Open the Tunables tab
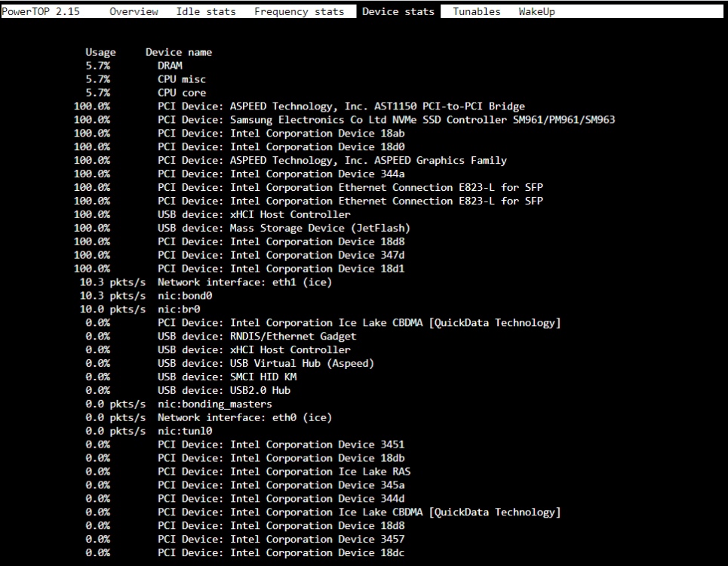 [x=477, y=11]
